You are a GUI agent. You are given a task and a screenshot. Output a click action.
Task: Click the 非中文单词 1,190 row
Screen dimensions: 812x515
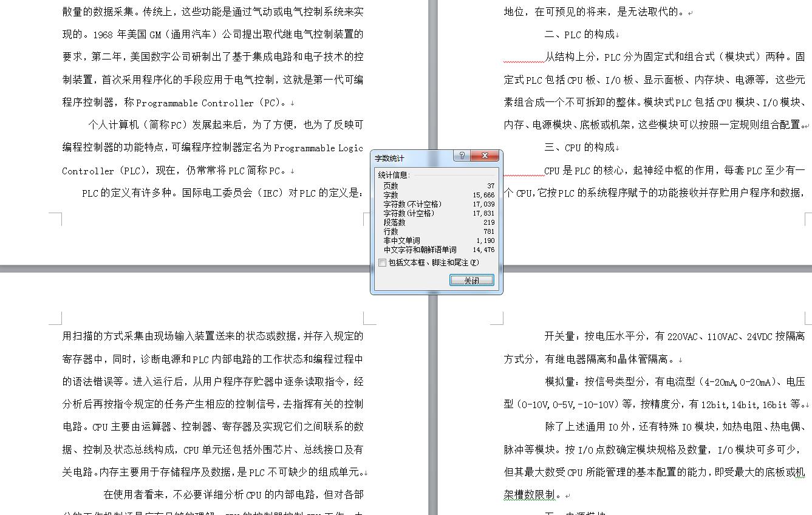click(x=438, y=240)
